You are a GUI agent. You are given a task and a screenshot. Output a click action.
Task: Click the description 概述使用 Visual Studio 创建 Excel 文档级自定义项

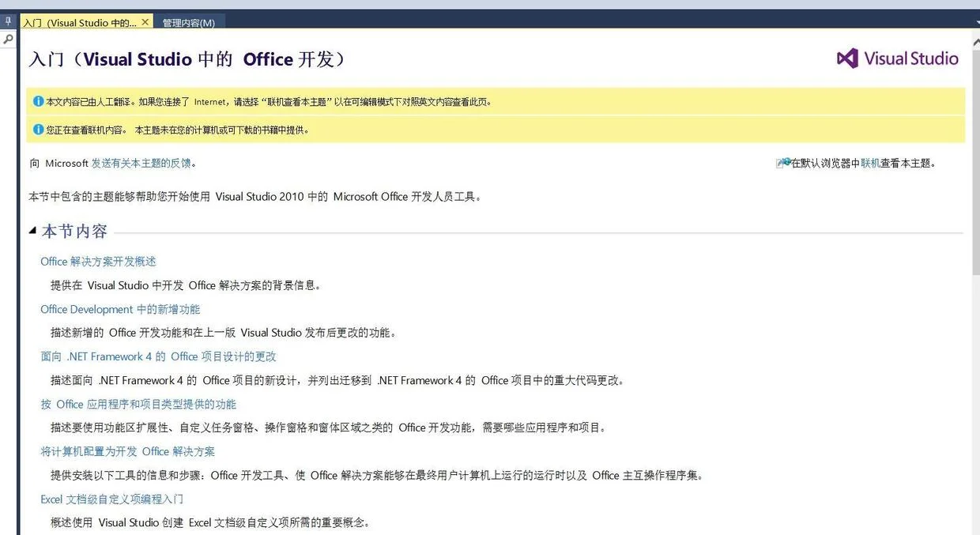coord(210,522)
